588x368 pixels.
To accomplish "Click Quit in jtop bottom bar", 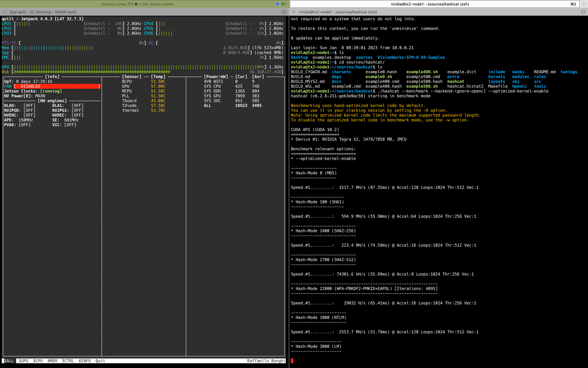I will [x=100, y=361].
